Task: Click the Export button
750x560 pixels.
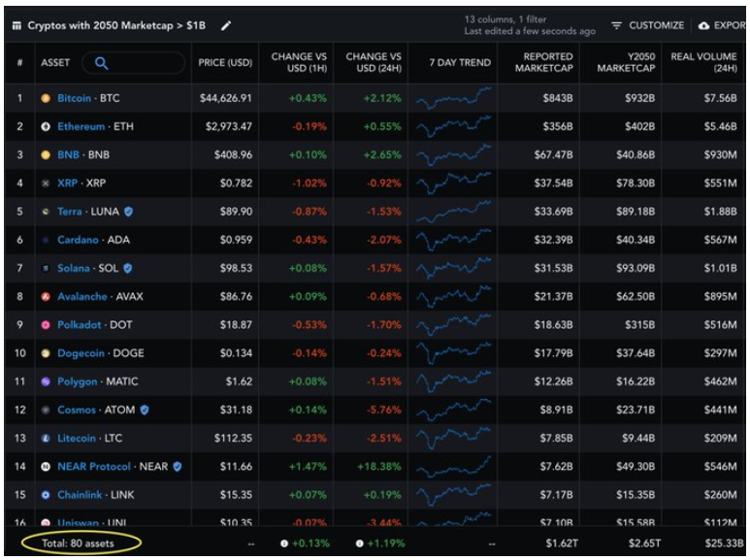Action: tap(722, 25)
